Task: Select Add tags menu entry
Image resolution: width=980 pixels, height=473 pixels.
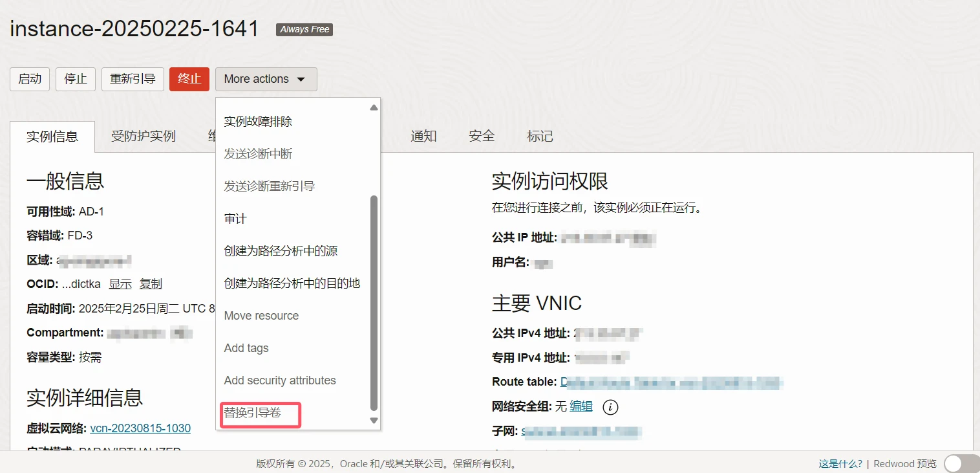Action: point(246,348)
